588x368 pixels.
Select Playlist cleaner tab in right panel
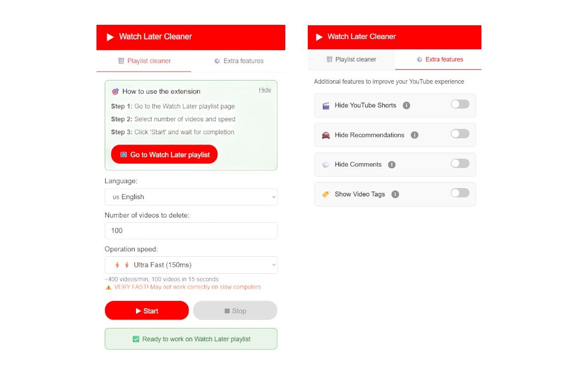click(x=351, y=59)
